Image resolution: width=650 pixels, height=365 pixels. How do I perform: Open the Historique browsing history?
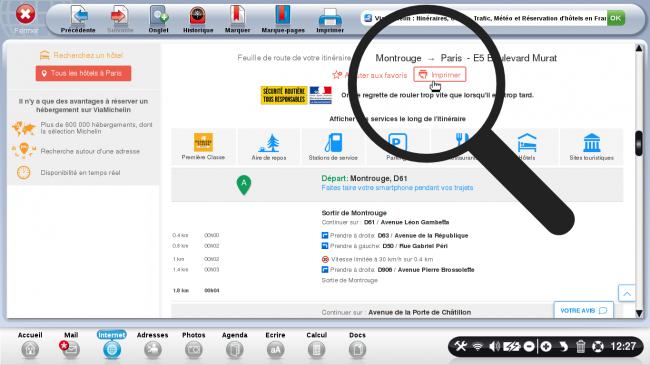click(198, 19)
